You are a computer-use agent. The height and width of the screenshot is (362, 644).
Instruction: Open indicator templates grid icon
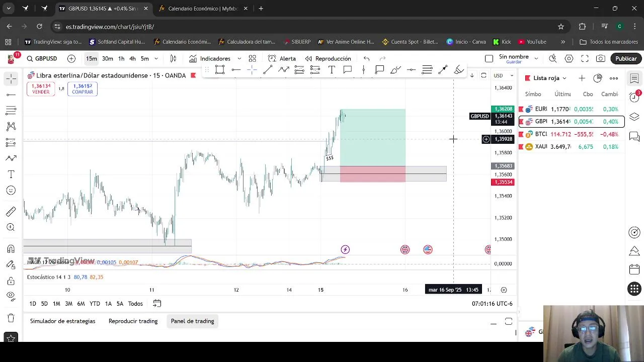(253, 59)
